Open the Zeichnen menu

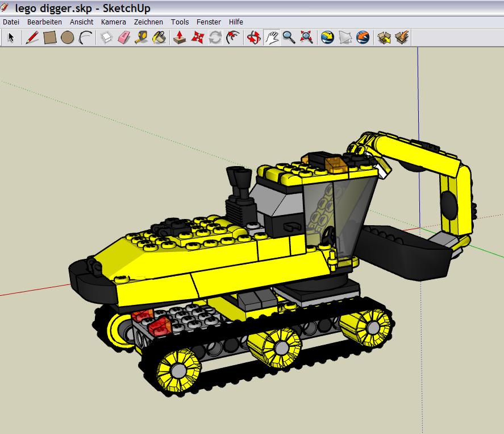point(148,22)
